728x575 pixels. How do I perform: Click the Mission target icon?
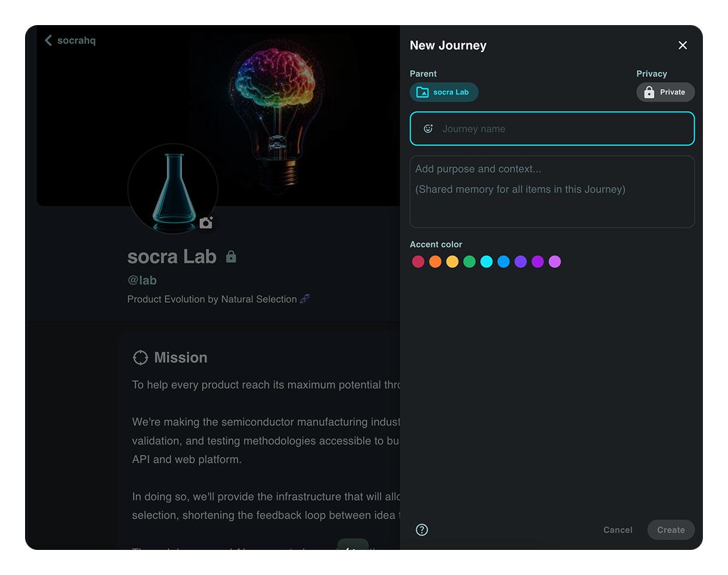(x=140, y=357)
